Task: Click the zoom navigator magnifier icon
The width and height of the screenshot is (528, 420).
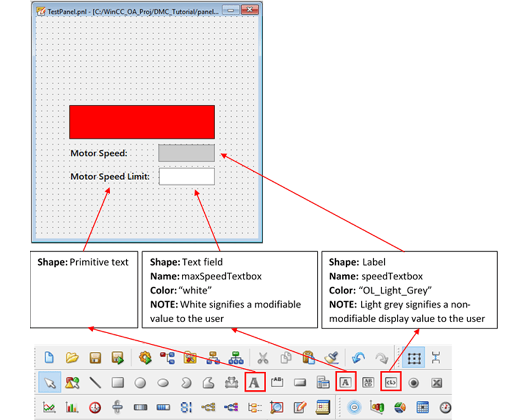Action: [277, 407]
